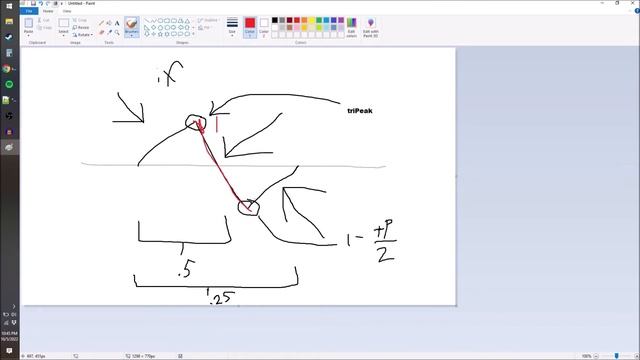Screen dimensions: 640x360
Task: Open File Explorer from taskbar
Action: click(9, 21)
